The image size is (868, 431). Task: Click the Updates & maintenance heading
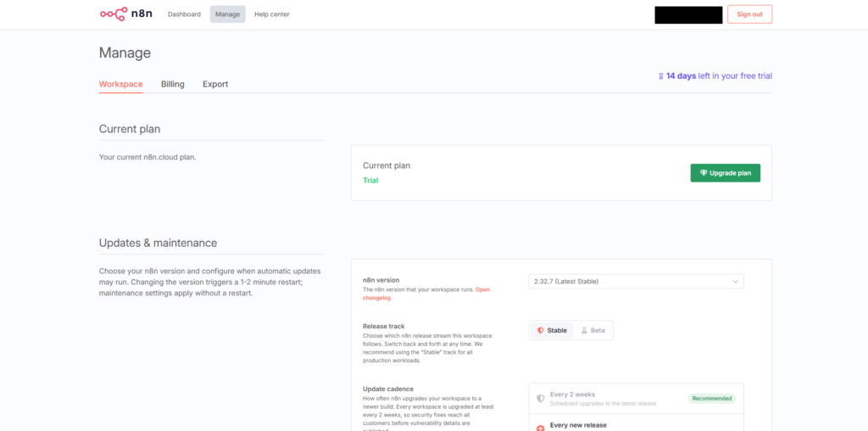click(x=158, y=243)
